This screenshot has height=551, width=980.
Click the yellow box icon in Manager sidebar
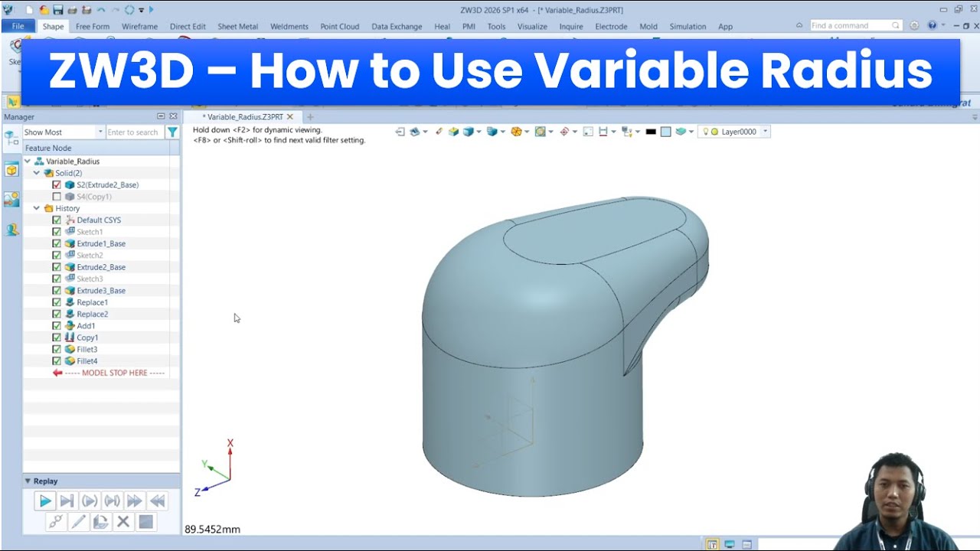[11, 170]
